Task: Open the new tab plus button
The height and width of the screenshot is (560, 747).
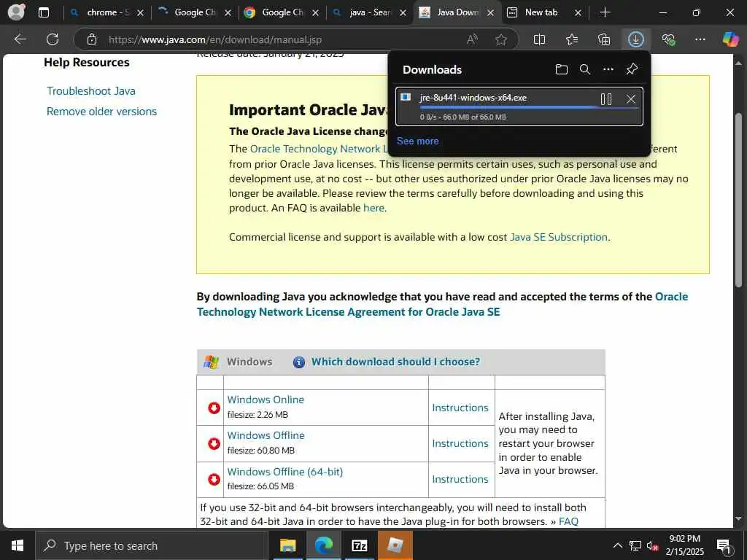Action: point(605,12)
